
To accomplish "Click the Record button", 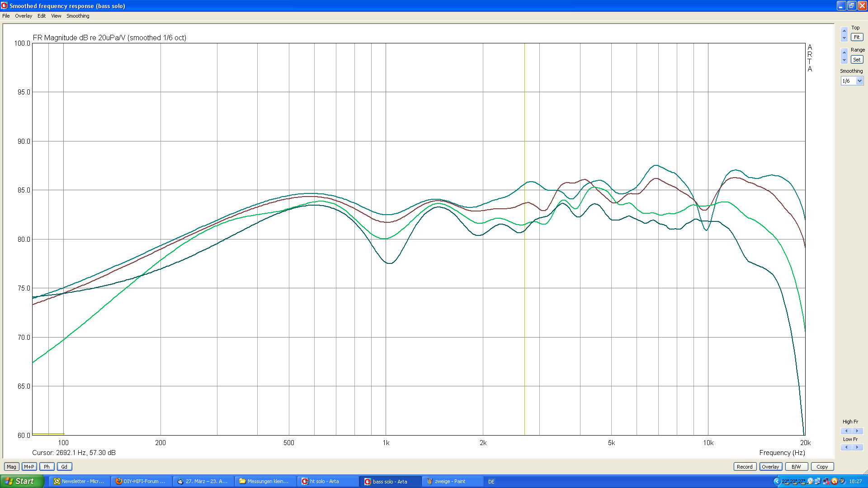I will tap(745, 467).
